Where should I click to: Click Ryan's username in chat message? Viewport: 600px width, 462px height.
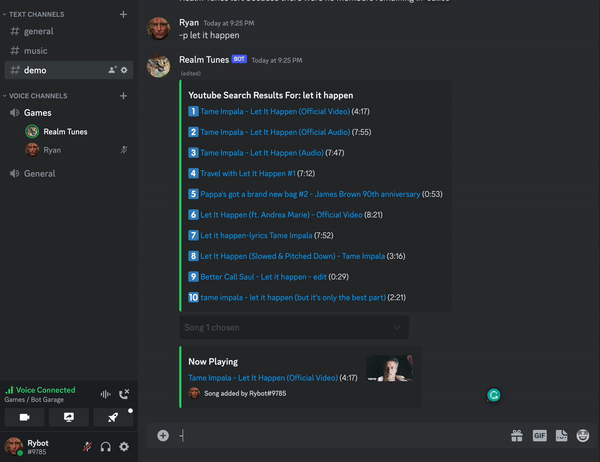tap(189, 23)
